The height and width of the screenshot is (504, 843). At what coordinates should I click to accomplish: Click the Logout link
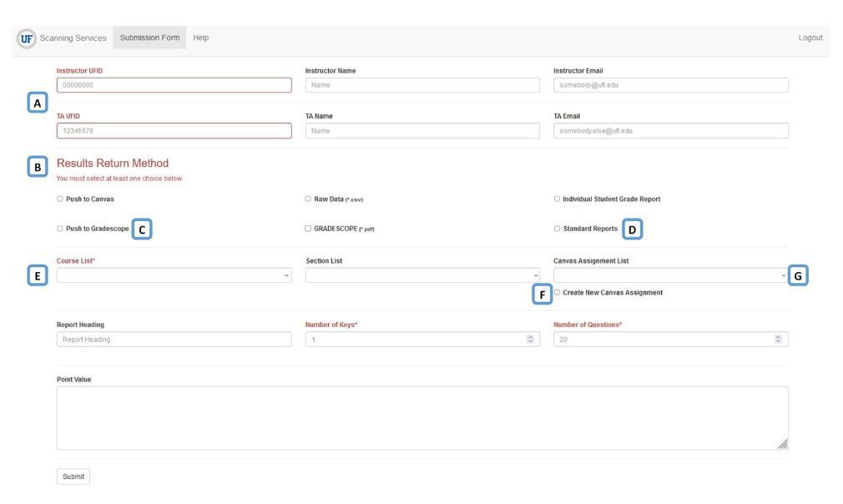[810, 38]
